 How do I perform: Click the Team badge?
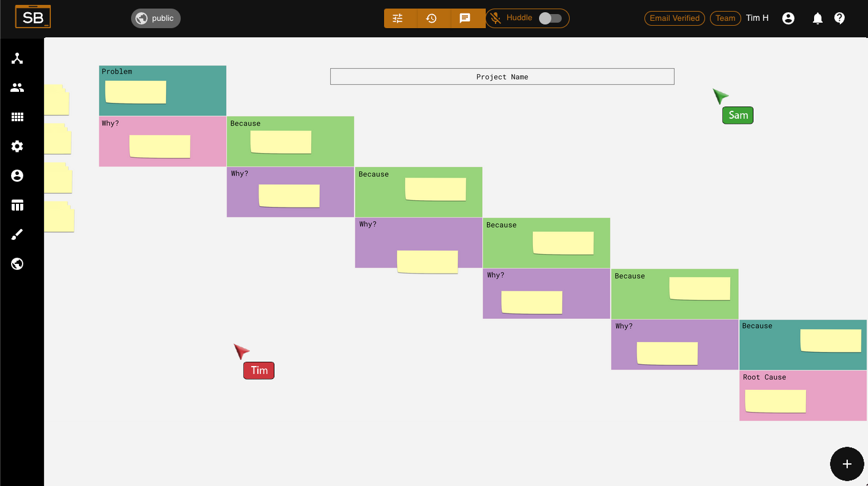click(x=725, y=18)
